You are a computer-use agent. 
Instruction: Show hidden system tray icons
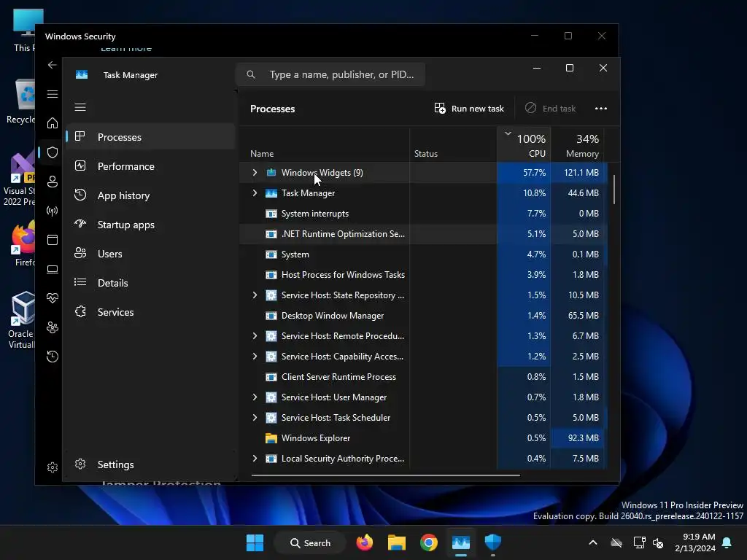pos(593,542)
